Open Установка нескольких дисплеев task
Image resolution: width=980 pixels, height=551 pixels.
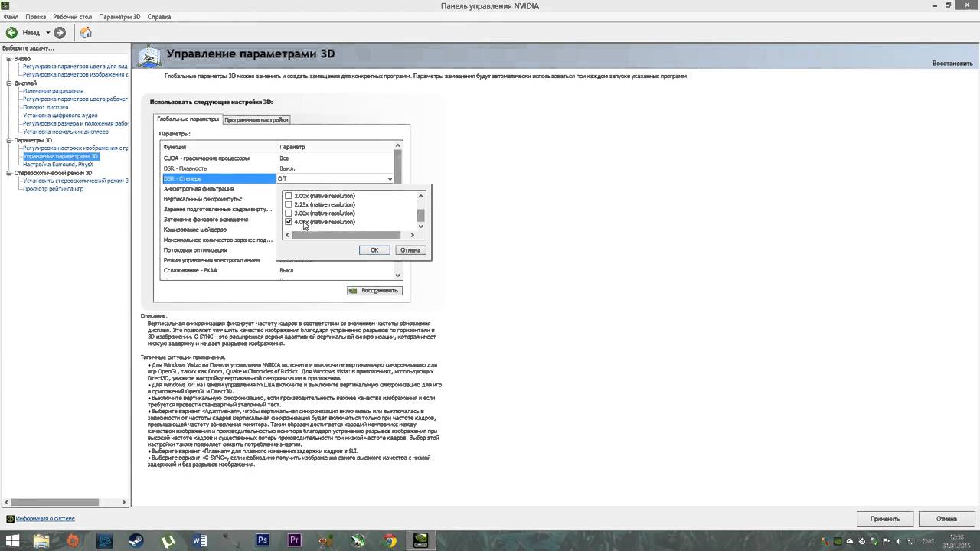tap(66, 132)
